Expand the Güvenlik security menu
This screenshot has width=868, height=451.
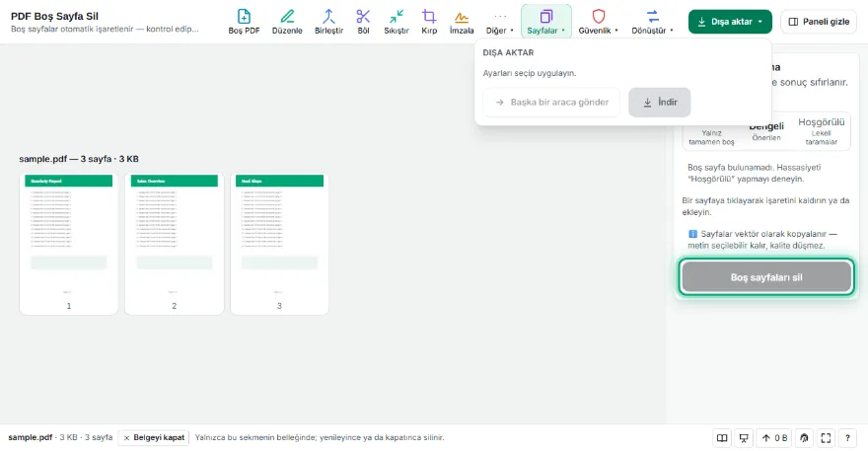pyautogui.click(x=598, y=22)
